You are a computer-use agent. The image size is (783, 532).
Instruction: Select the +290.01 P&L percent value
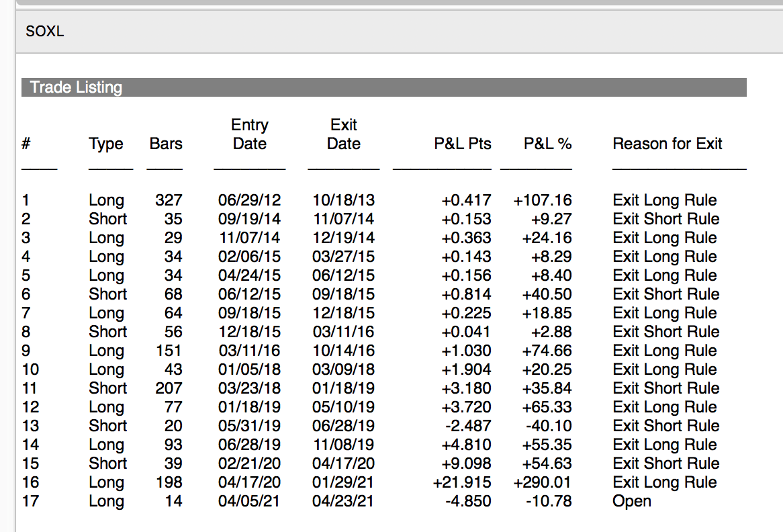[x=543, y=482]
